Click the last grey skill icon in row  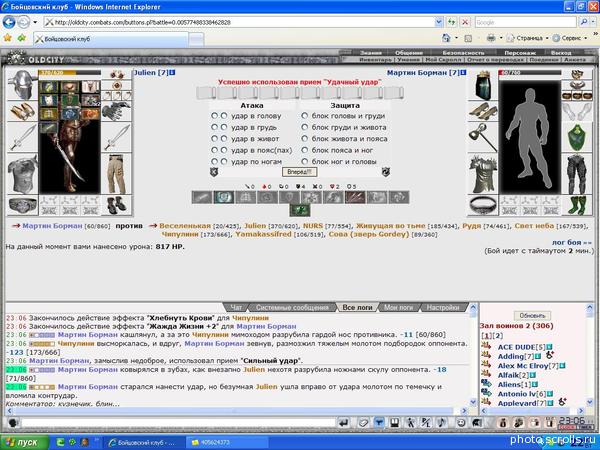pyautogui.click(x=399, y=197)
